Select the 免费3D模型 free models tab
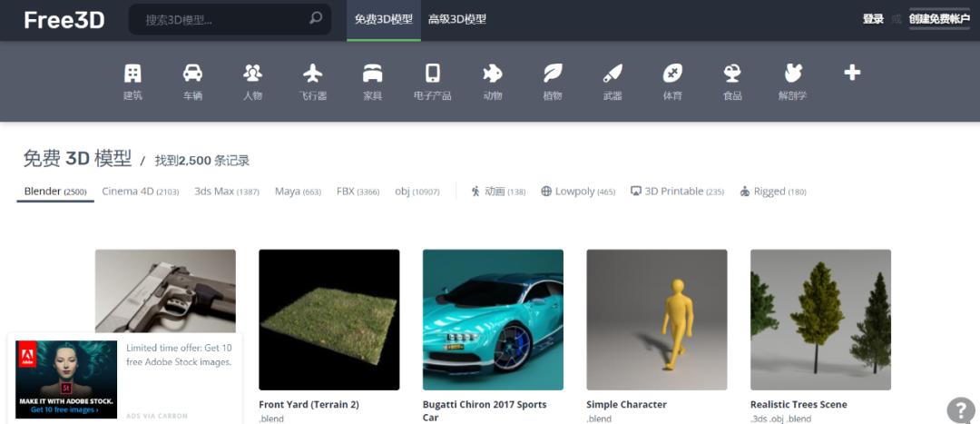The height and width of the screenshot is (424, 980). [x=384, y=19]
